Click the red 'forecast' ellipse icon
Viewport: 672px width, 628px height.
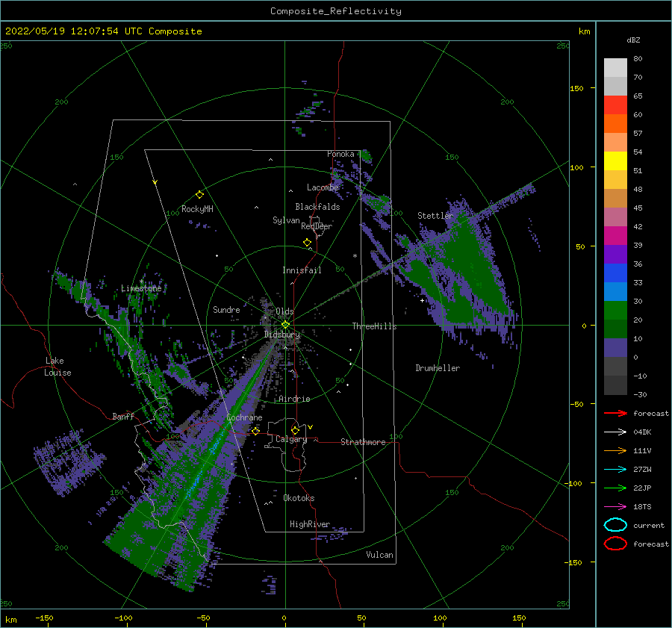tap(615, 544)
